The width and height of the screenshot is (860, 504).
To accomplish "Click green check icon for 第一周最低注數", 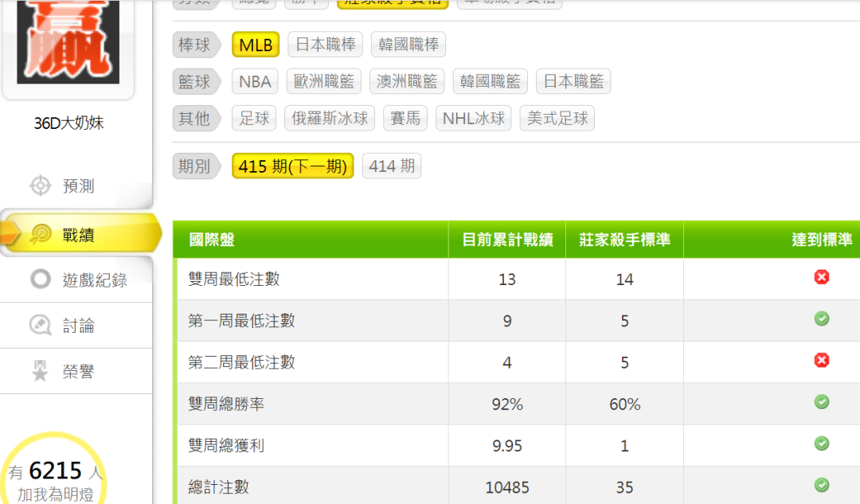I will click(x=822, y=319).
